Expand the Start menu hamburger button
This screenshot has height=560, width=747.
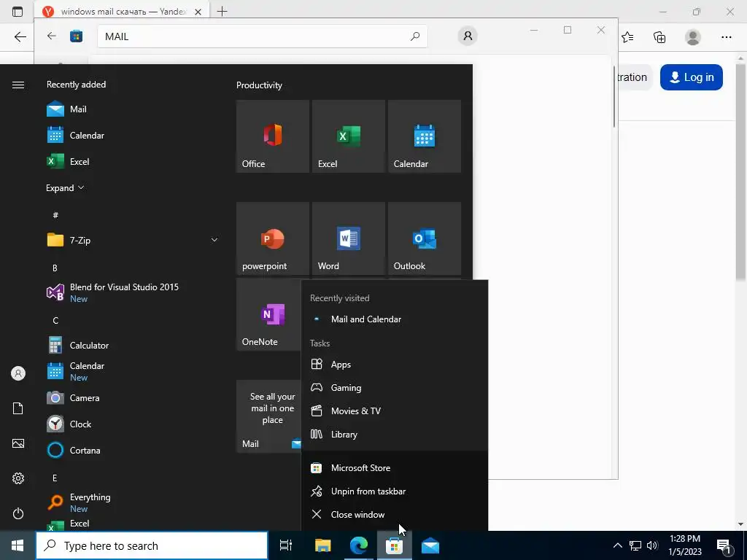pyautogui.click(x=18, y=85)
